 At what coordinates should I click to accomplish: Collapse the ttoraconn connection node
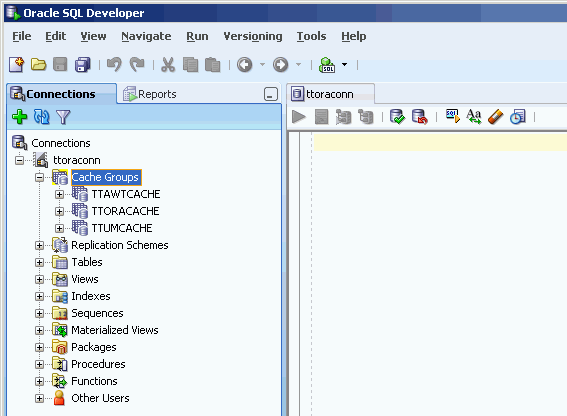(x=20, y=160)
